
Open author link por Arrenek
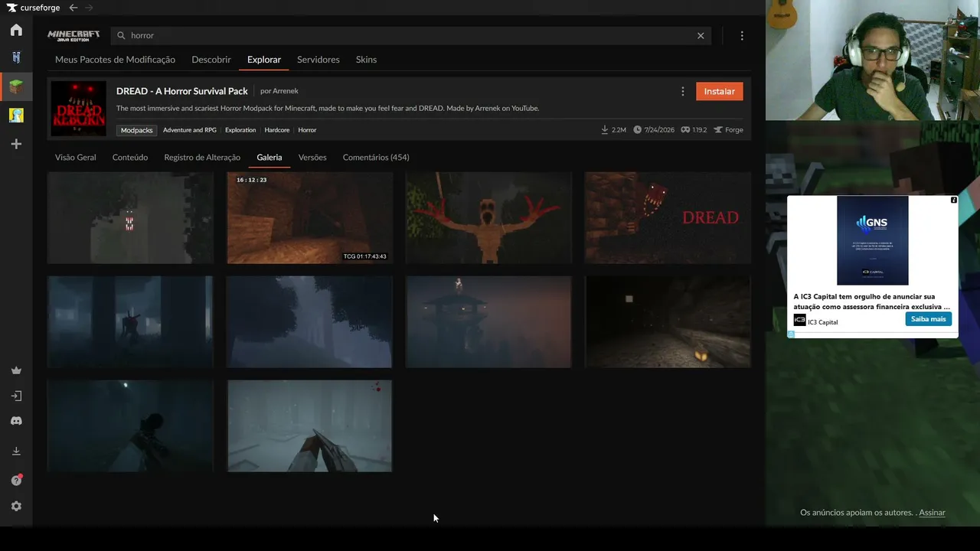(279, 91)
